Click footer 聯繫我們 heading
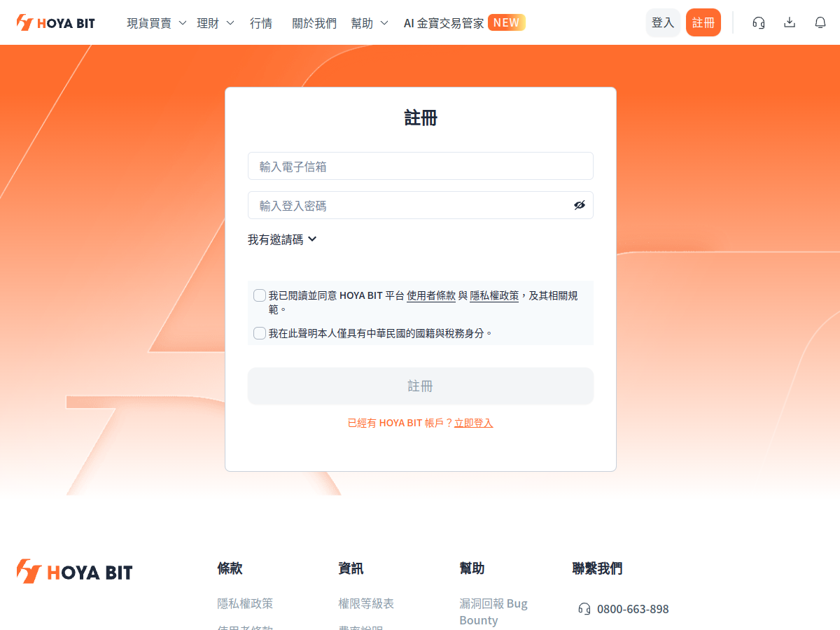840x630 pixels. point(597,568)
